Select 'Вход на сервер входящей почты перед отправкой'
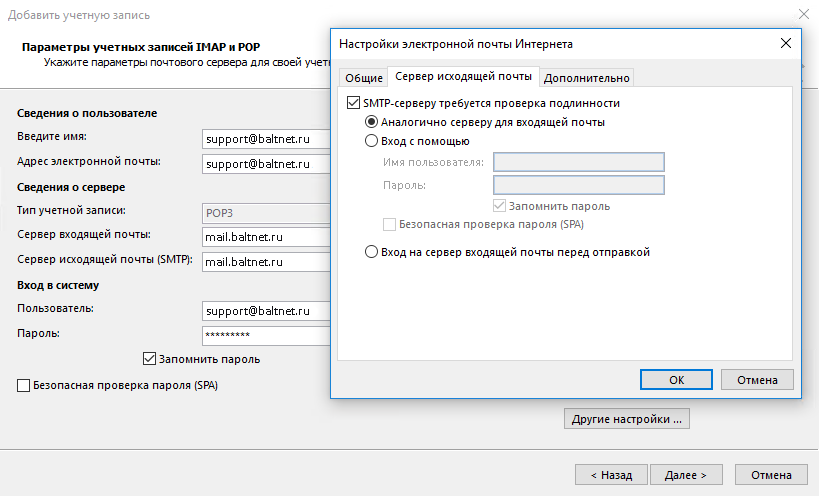This screenshot has height=496, width=819. pos(372,252)
